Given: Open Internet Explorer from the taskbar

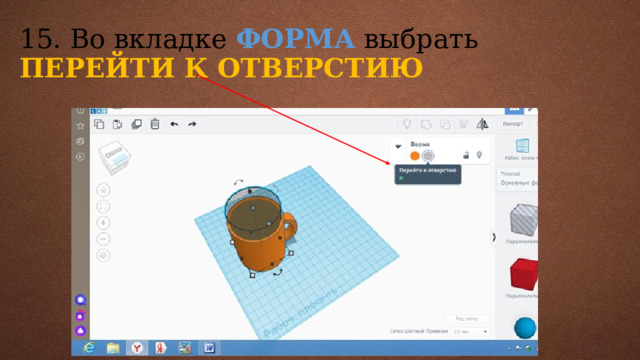Looking at the screenshot, I should [89, 348].
